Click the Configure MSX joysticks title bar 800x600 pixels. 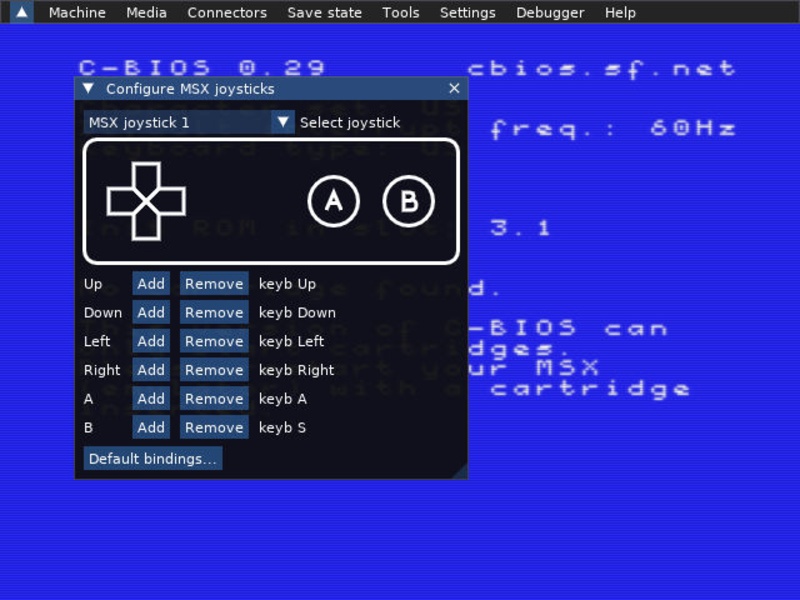(271, 89)
